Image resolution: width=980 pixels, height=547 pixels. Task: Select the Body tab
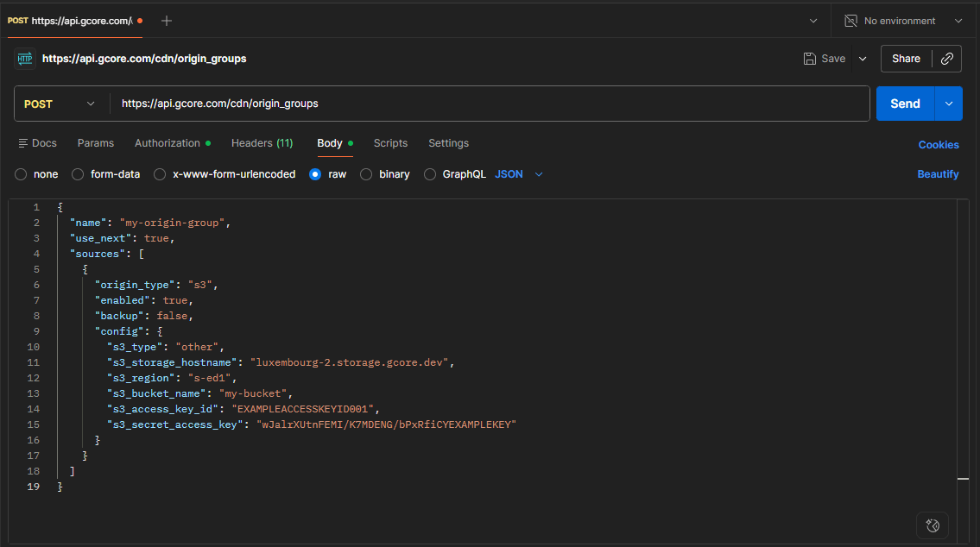[335, 143]
